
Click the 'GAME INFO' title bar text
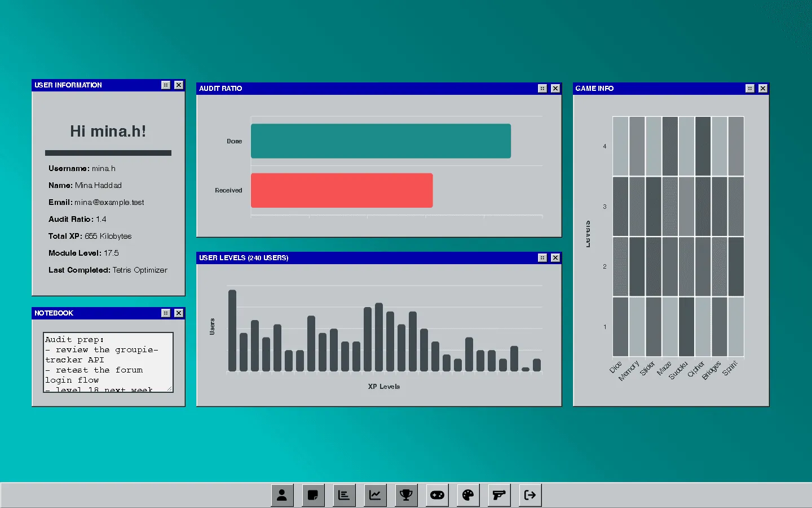(594, 89)
